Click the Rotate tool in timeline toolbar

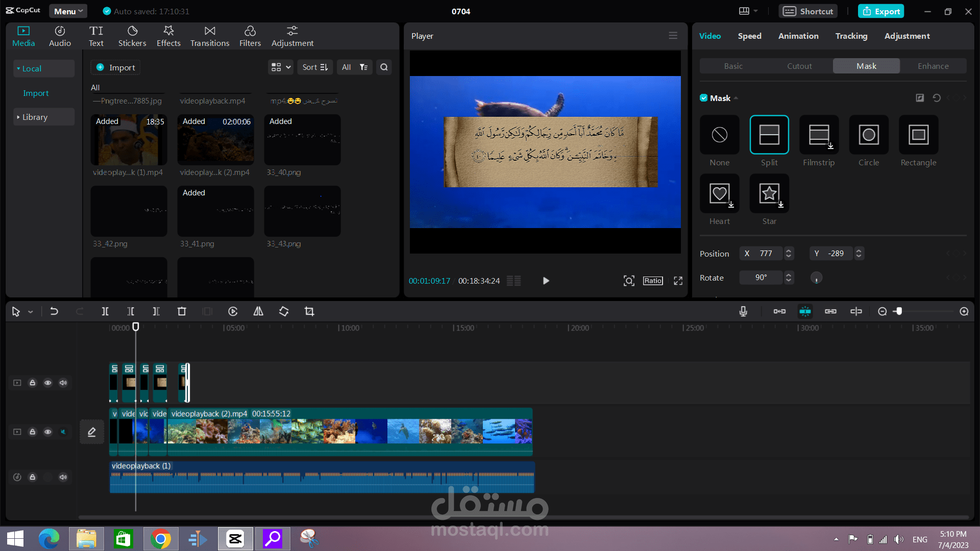[284, 311]
